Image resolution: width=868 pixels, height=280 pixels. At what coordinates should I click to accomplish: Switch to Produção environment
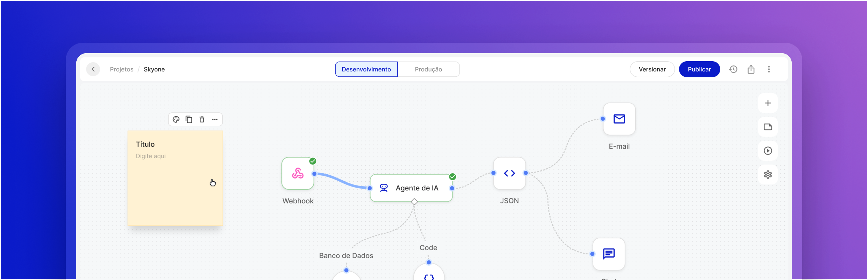click(428, 69)
